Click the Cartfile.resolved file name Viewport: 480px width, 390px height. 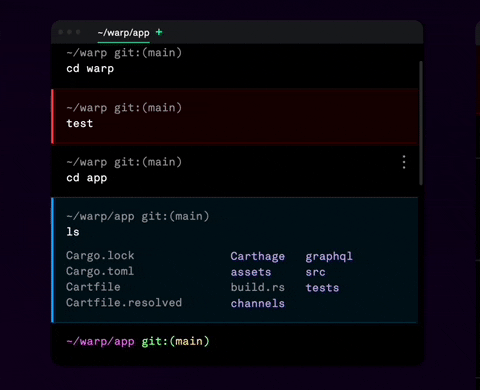click(124, 303)
